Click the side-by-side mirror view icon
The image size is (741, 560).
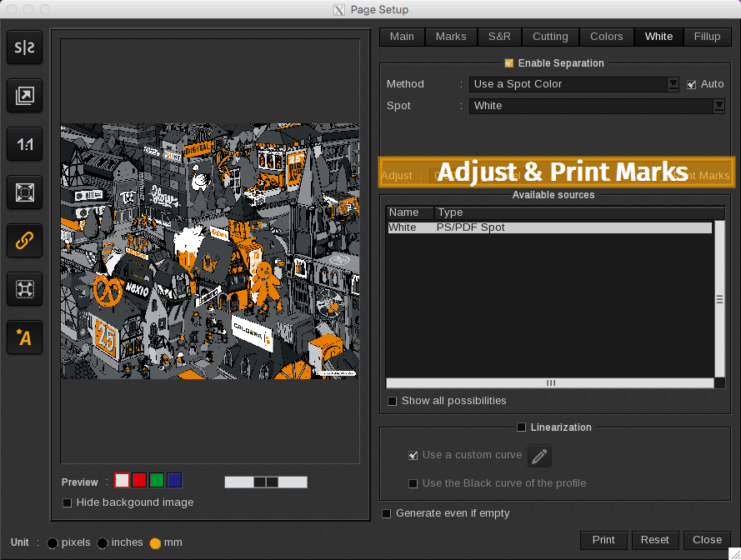point(25,48)
